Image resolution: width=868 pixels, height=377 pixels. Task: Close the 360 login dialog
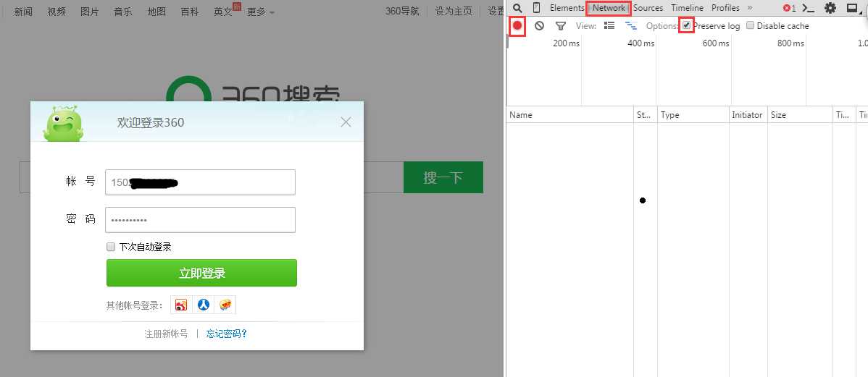[346, 122]
